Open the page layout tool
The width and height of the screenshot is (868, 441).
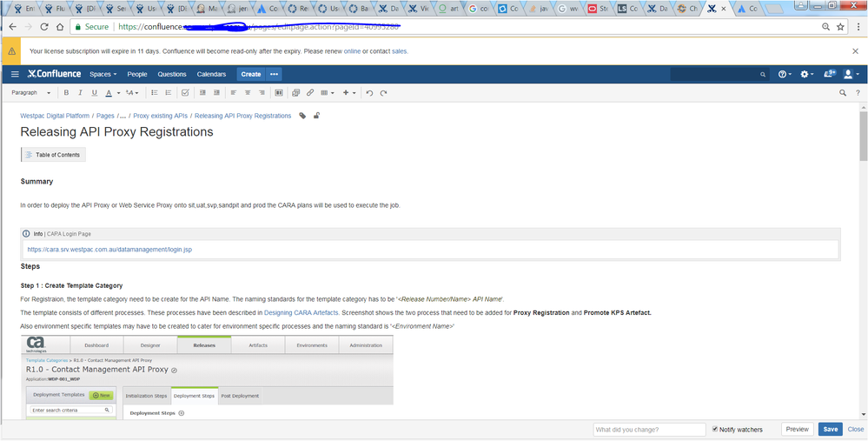click(279, 93)
